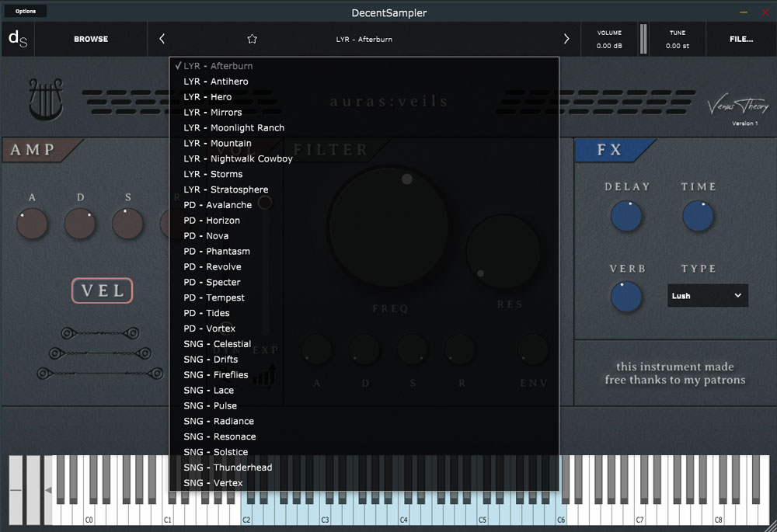The height and width of the screenshot is (532, 777).
Task: Choose SNG - Fireflies from preset list
Action: tap(215, 375)
